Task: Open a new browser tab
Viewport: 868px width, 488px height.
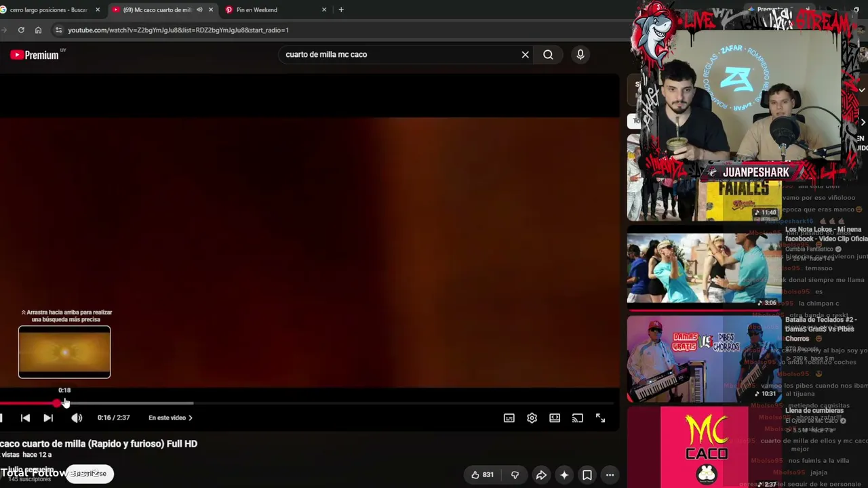Action: pyautogui.click(x=341, y=10)
